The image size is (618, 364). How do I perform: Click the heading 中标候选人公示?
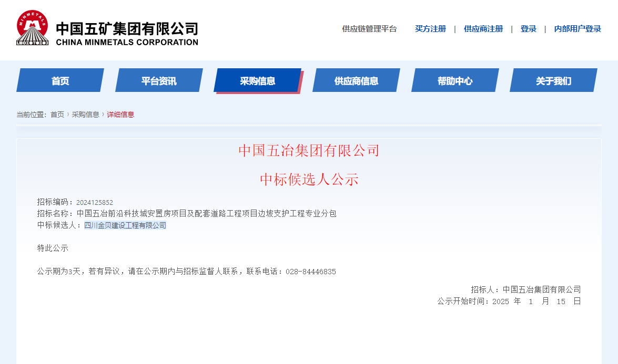tap(309, 180)
